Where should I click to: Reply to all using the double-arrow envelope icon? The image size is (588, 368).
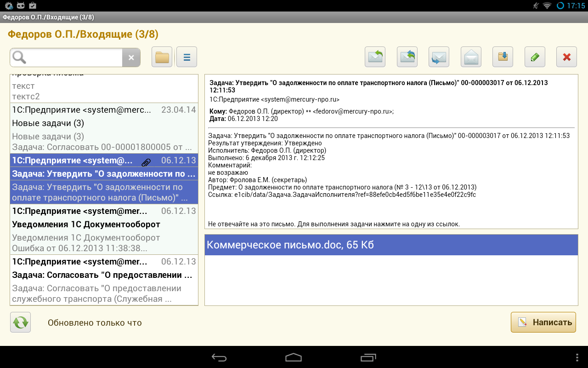[x=407, y=57]
